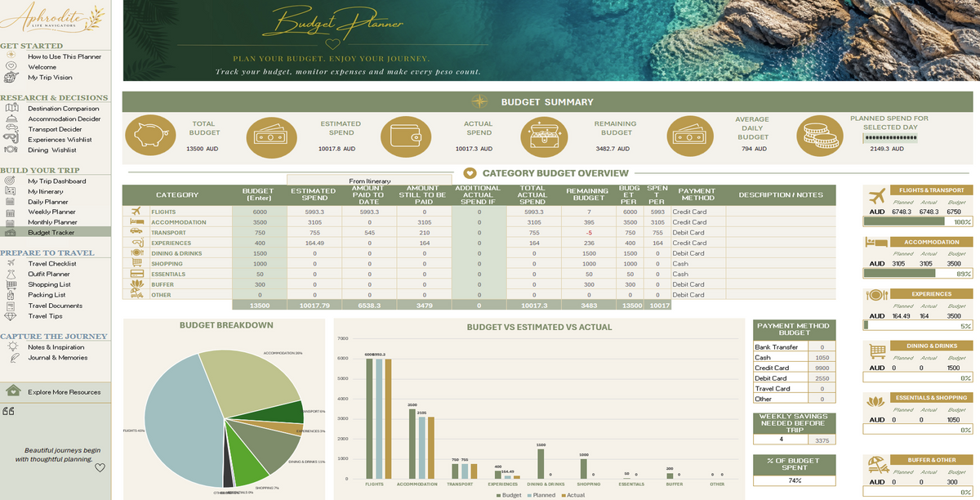Click the piggy bank Total Budget icon
The width and height of the screenshot is (980, 500).
click(150, 134)
